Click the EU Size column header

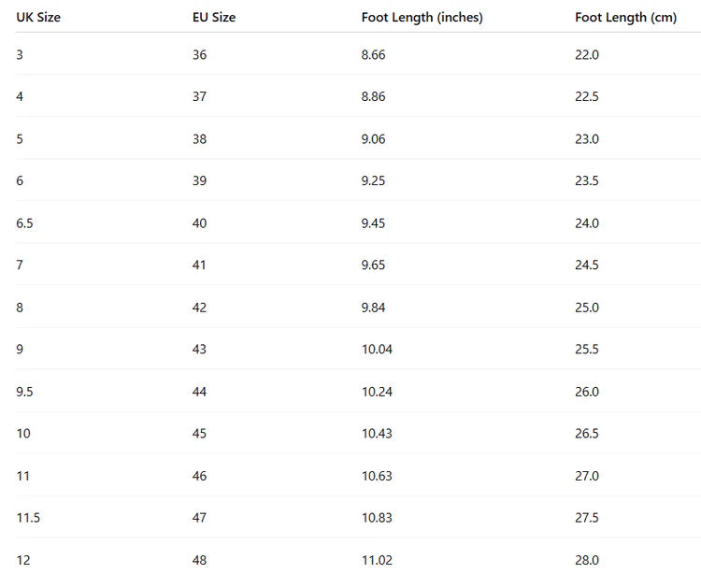[214, 18]
